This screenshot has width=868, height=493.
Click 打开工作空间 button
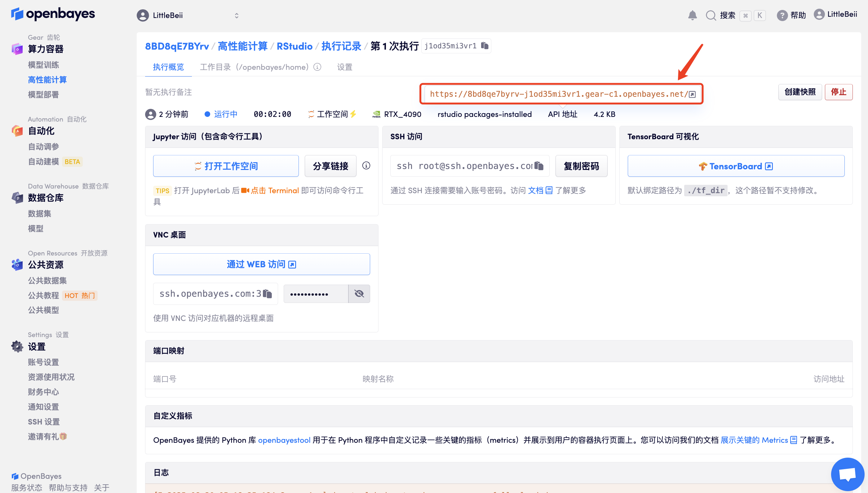(x=226, y=166)
